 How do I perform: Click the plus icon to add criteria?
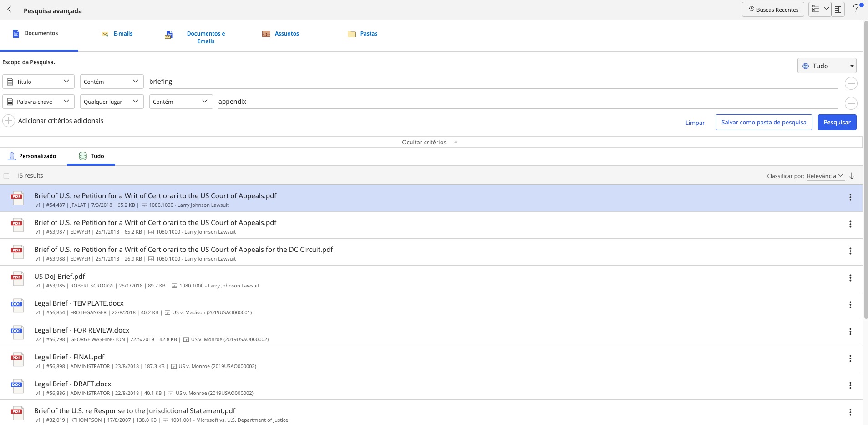pos(9,121)
